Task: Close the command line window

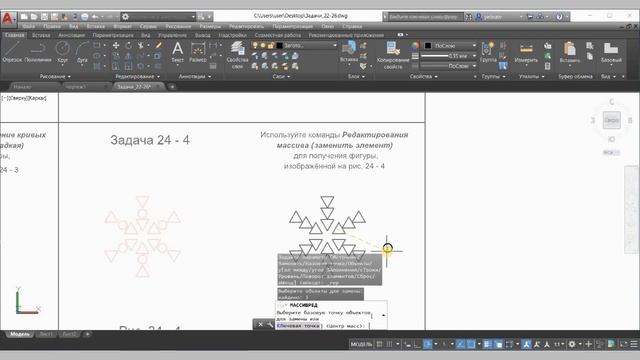Action: point(260,324)
